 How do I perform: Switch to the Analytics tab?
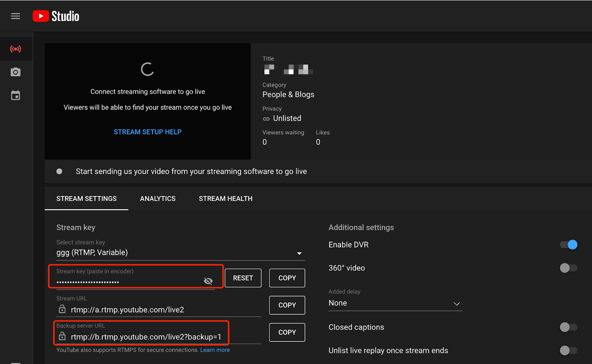pos(158,199)
